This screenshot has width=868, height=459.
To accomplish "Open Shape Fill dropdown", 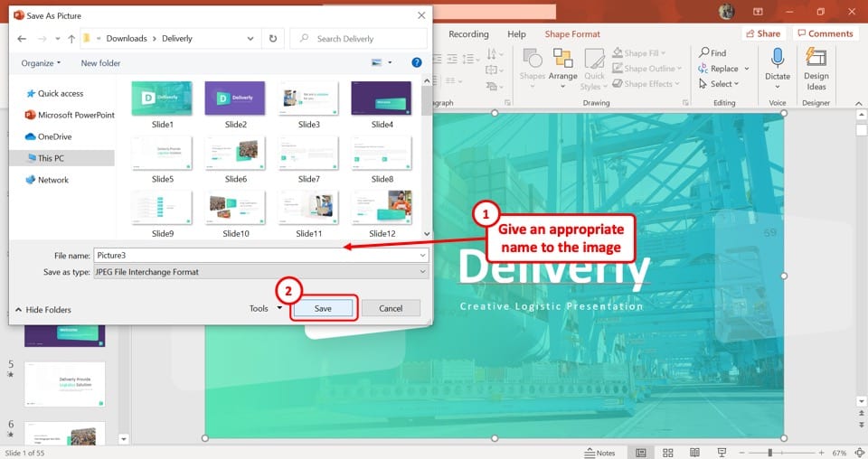I will point(639,53).
